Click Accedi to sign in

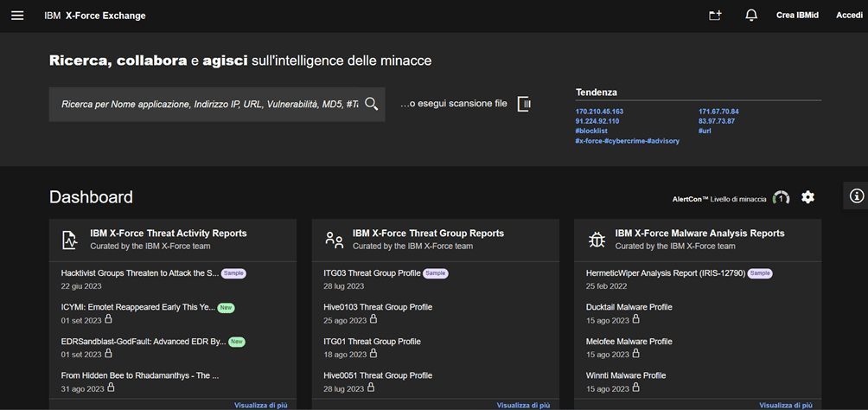[x=849, y=16]
